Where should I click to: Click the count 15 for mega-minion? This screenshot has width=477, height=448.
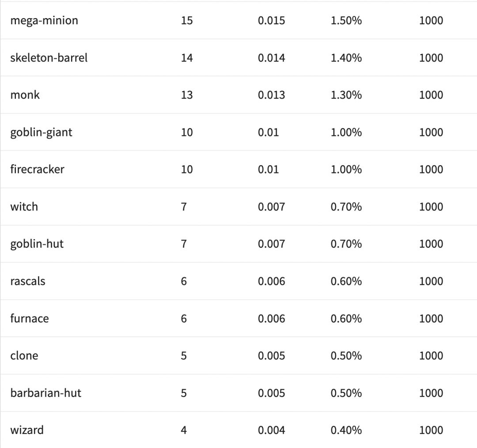coord(187,20)
